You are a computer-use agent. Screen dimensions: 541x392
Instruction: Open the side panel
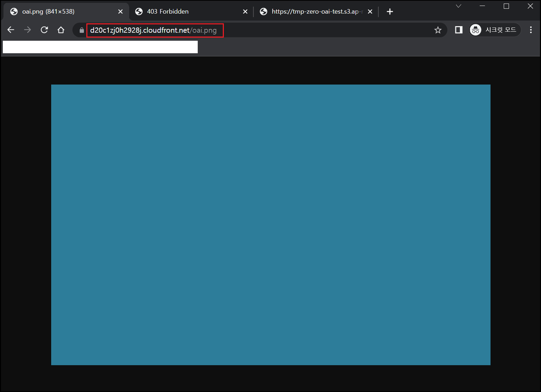pos(459,30)
